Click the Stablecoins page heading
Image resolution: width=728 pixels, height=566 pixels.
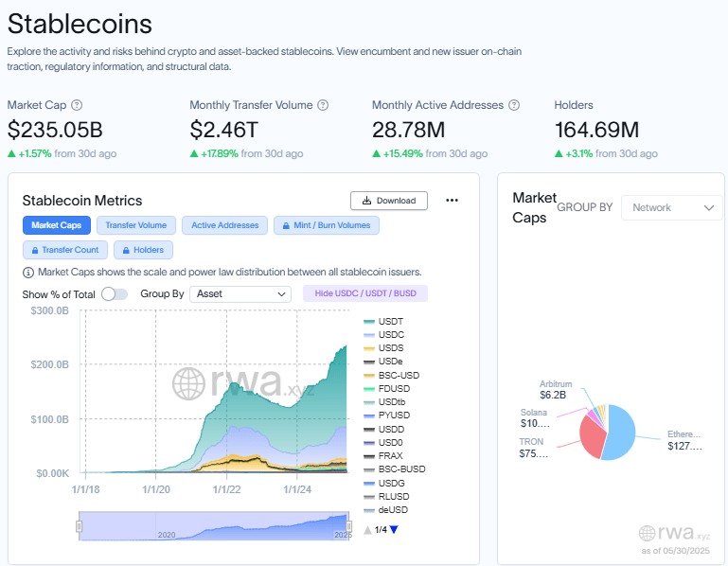tap(80, 24)
